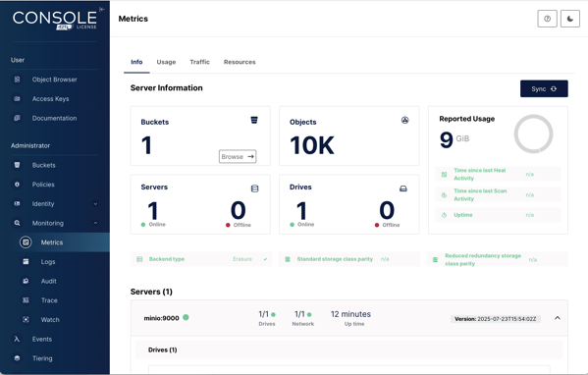Image resolution: width=588 pixels, height=375 pixels.
Task: Click the 'Time since last Scan Activity' text
Action: 480,194
